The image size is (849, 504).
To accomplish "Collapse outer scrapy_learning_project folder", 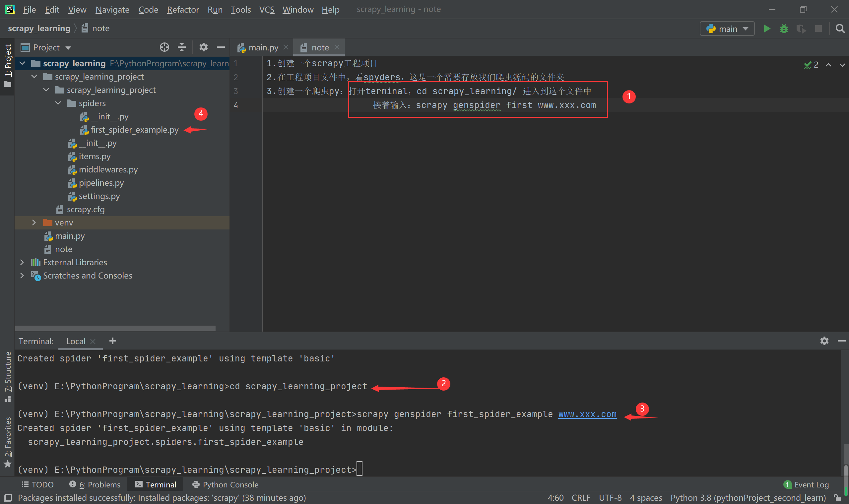I will 34,76.
